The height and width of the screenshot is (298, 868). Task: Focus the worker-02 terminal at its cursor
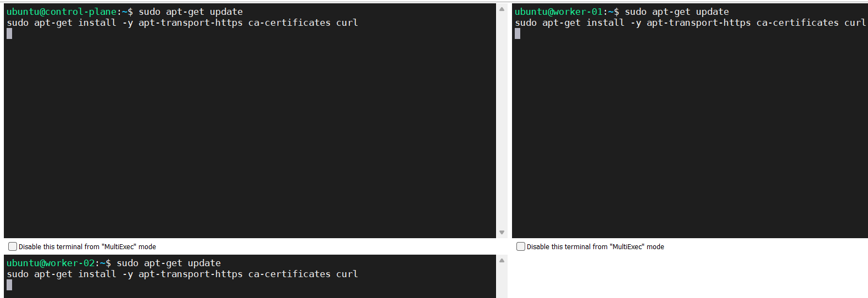[x=9, y=285]
